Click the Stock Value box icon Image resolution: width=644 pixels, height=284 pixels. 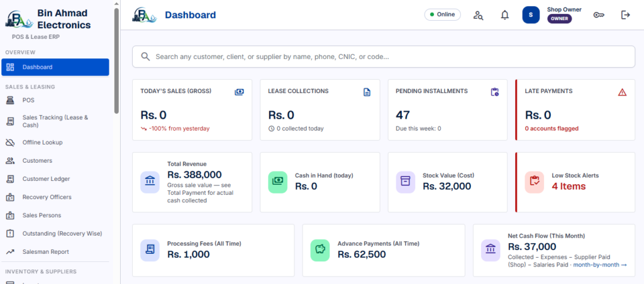click(406, 182)
